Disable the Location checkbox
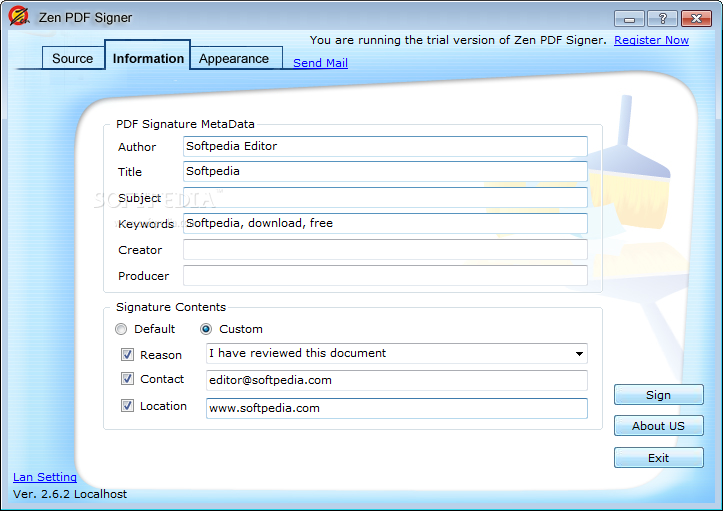Screen dimensions: 723x511 127,405
